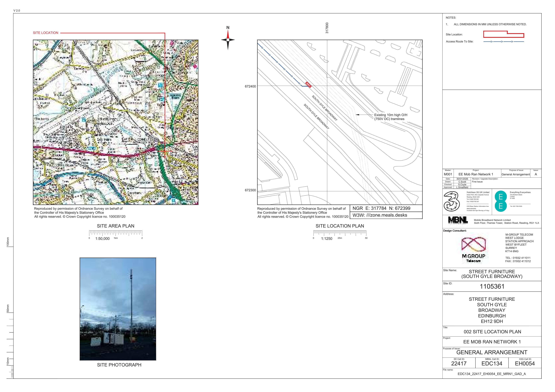Click the EE Cell ID 22417
Screen dimensions: 555x392
tap(459, 364)
